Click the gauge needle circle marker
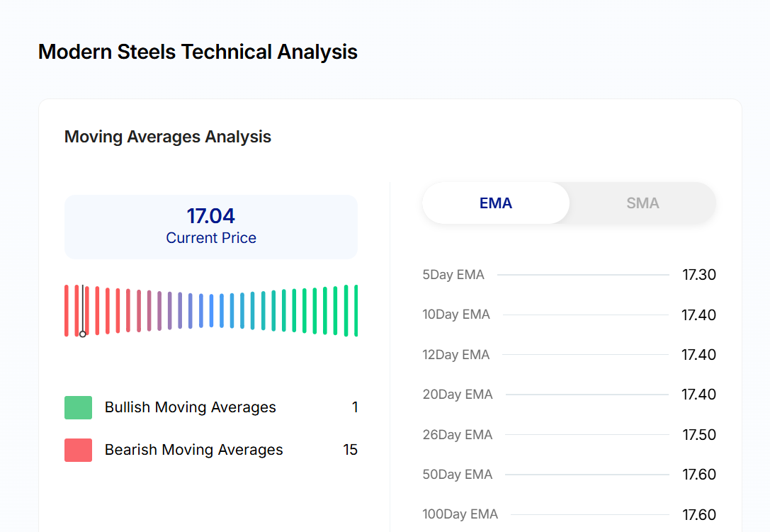The image size is (770, 532). pyautogui.click(x=83, y=334)
